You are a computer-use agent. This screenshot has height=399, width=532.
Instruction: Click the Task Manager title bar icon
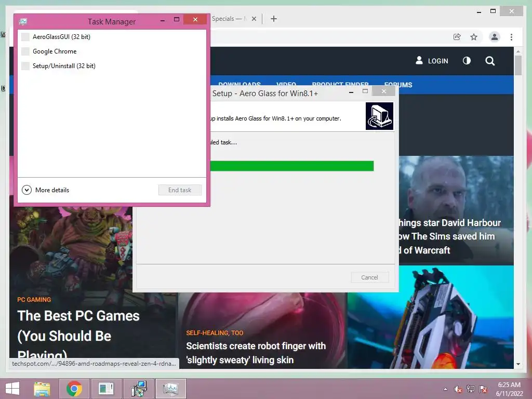point(23,22)
